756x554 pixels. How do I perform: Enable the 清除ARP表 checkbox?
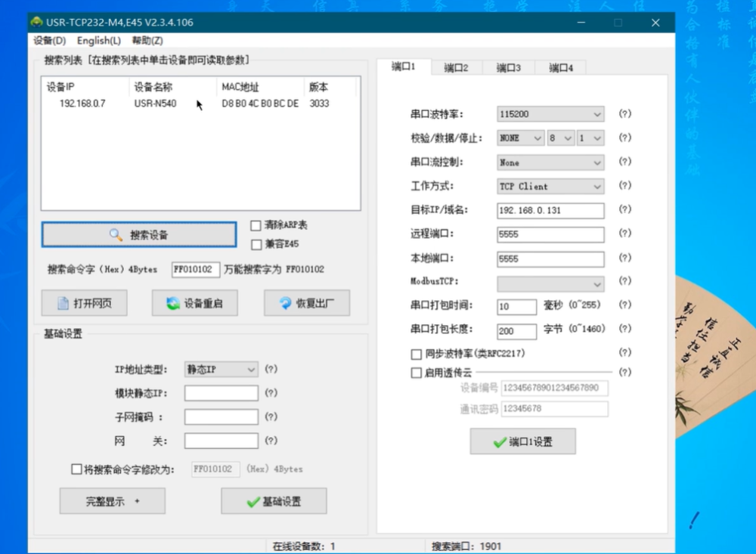[256, 225]
